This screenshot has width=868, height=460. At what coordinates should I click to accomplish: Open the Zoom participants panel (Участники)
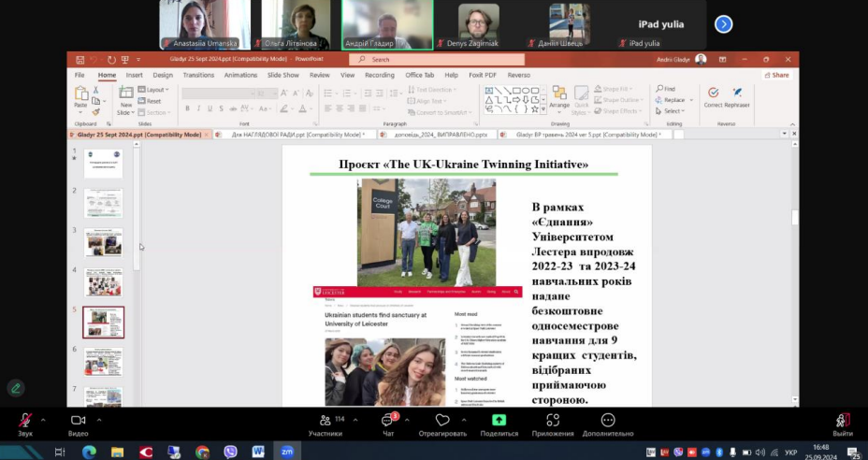(325, 425)
